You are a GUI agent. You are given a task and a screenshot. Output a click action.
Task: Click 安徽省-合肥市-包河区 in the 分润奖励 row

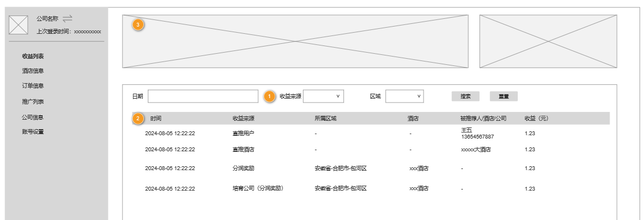coord(341,168)
